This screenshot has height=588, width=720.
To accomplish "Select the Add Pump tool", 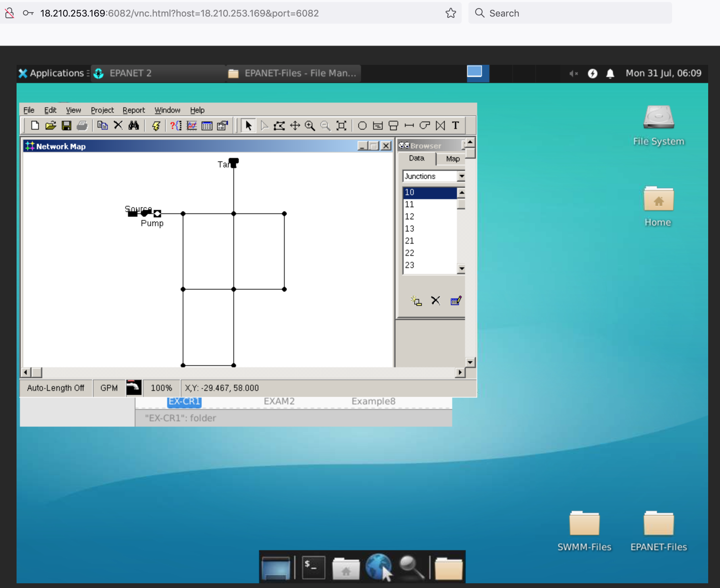I will 425,126.
